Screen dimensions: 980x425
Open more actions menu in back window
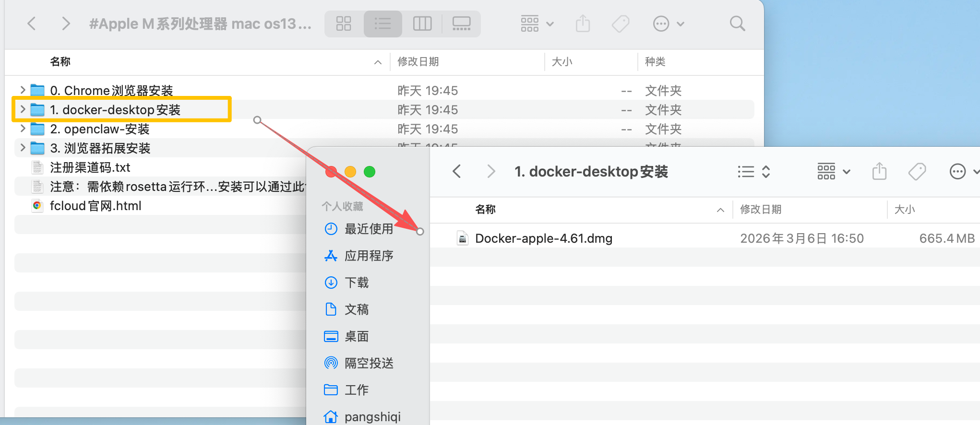point(668,24)
